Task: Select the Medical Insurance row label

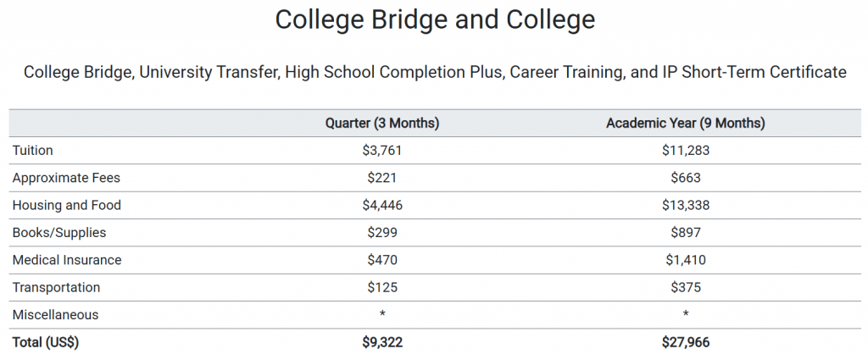Action: tap(67, 260)
